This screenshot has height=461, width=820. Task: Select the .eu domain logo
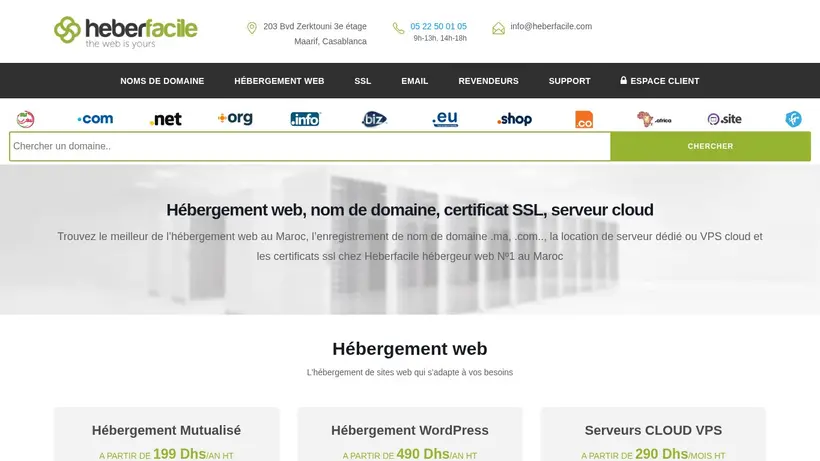445,119
